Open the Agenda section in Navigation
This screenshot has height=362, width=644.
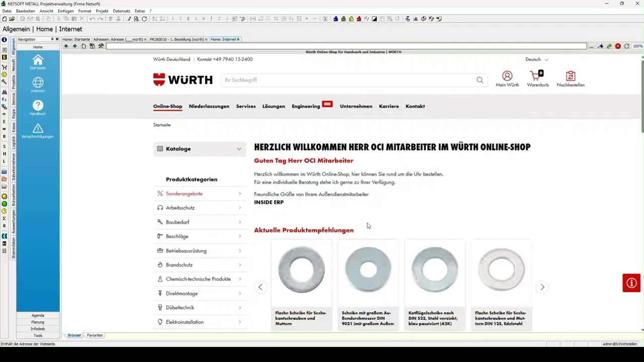click(x=38, y=315)
